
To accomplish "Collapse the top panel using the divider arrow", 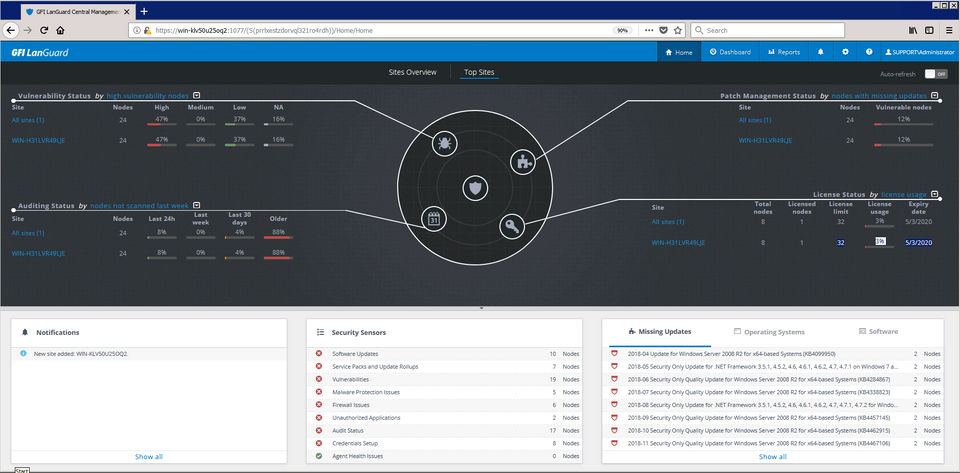I will coord(481,308).
